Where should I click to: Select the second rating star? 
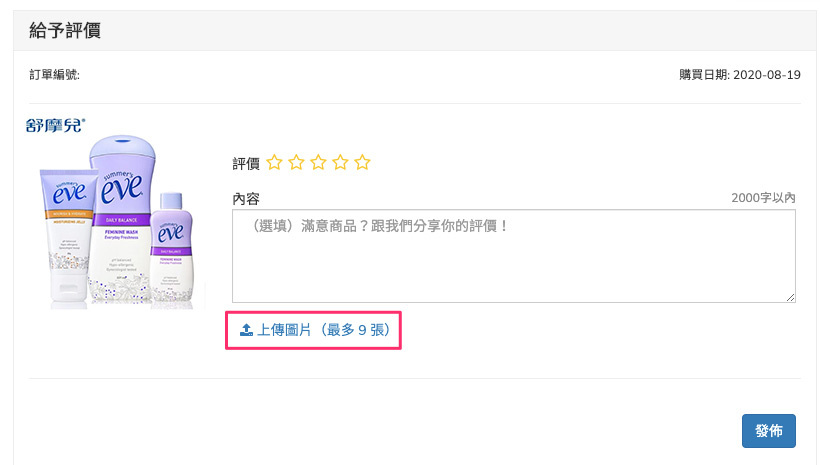click(296, 162)
